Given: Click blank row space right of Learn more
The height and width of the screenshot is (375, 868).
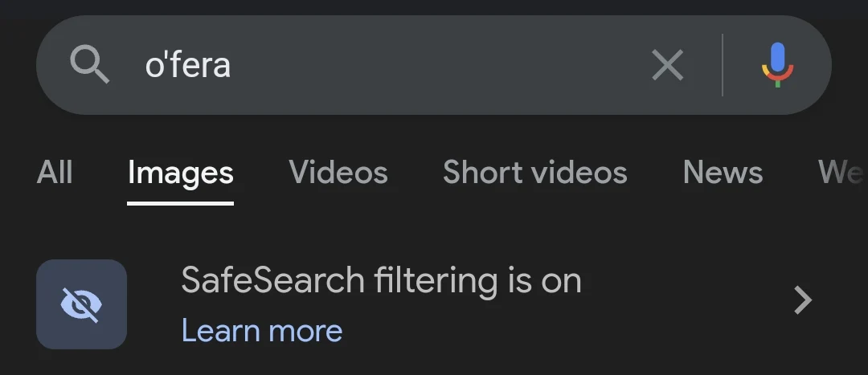Looking at the screenshot, I should 563,331.
